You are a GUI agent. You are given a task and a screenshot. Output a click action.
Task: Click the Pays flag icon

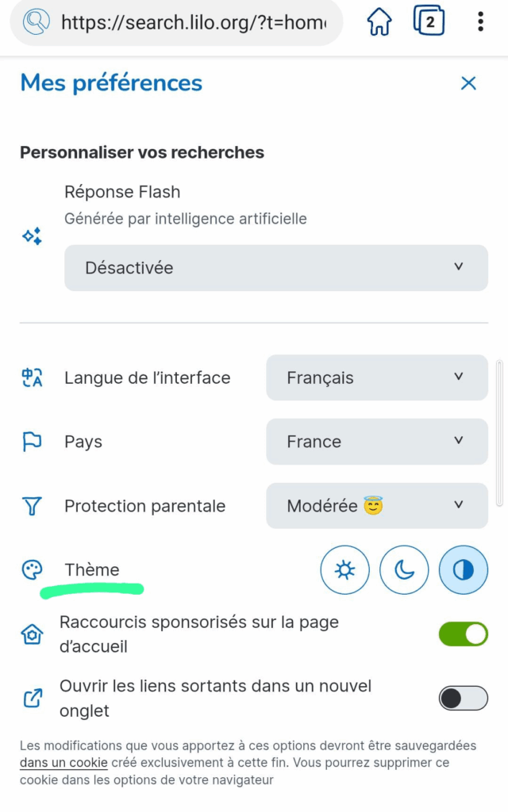coord(32,442)
